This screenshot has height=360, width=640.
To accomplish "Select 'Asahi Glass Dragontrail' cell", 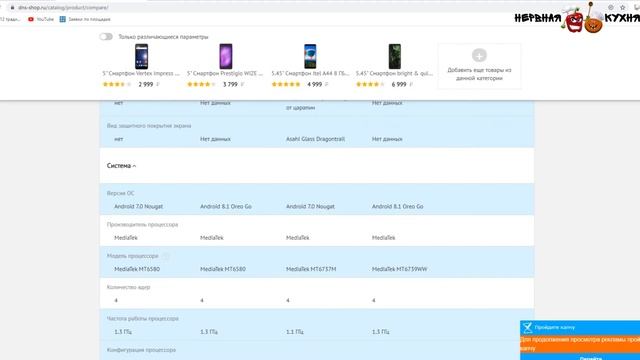I will (x=316, y=139).
